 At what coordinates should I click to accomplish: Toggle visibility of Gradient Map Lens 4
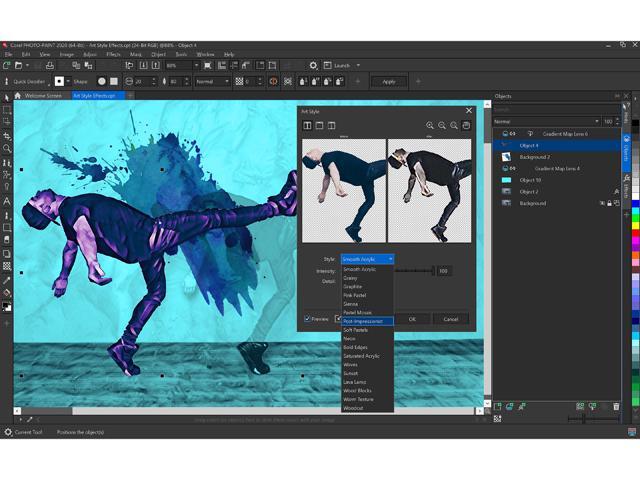click(x=506, y=168)
